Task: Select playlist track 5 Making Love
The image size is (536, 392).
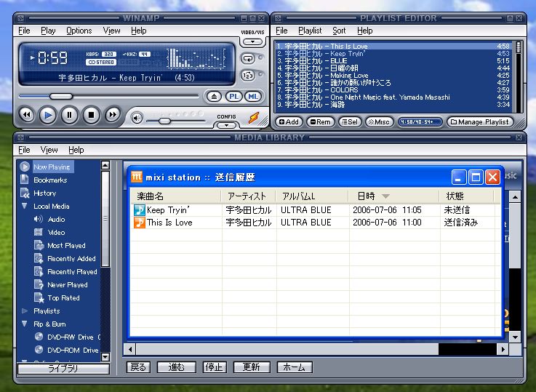Action: [x=393, y=75]
